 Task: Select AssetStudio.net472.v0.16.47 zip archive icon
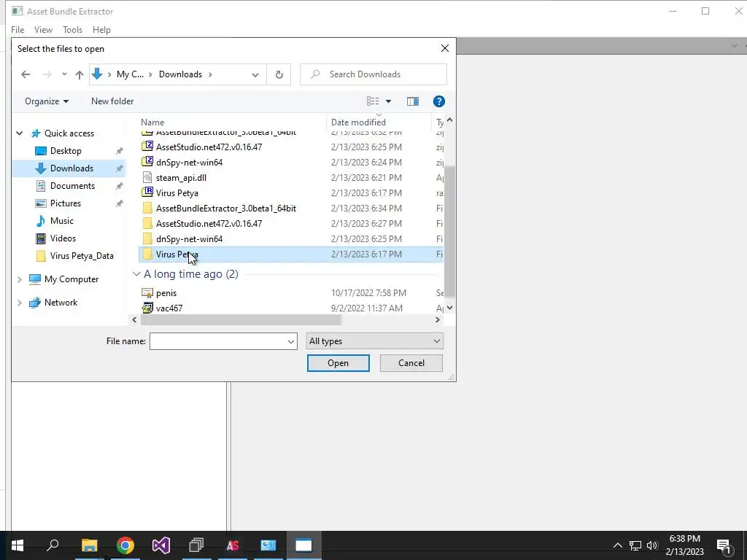tap(147, 147)
